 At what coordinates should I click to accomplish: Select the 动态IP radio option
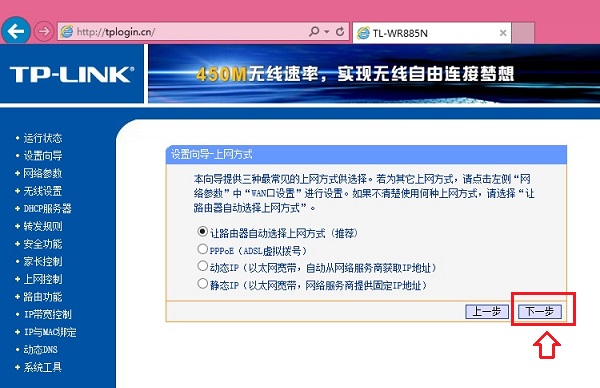(x=202, y=266)
